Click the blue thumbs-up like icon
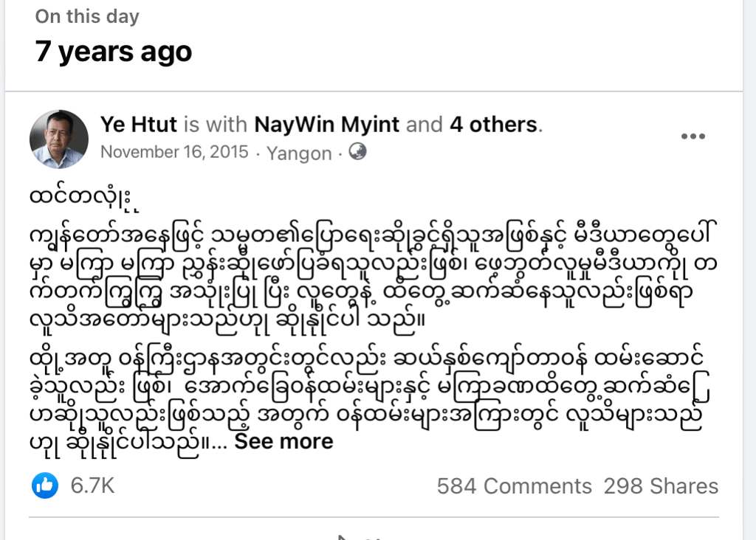 45,485
